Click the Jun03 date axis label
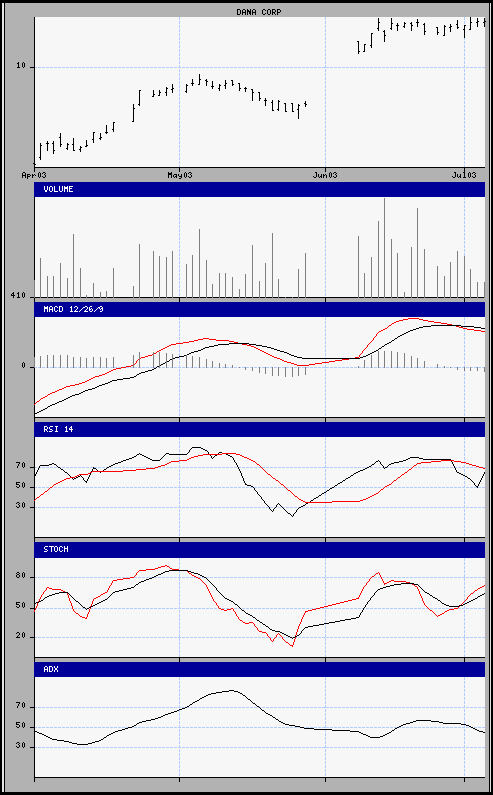Screen dimensions: 493x795 (325, 175)
